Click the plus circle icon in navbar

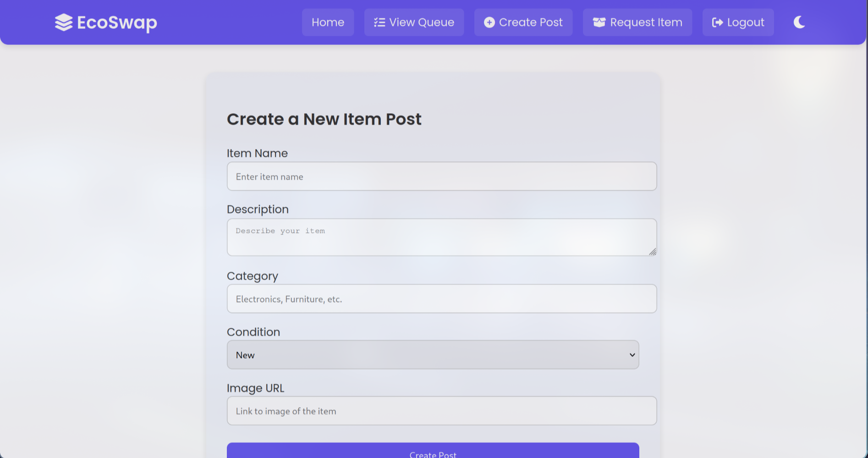tap(489, 22)
